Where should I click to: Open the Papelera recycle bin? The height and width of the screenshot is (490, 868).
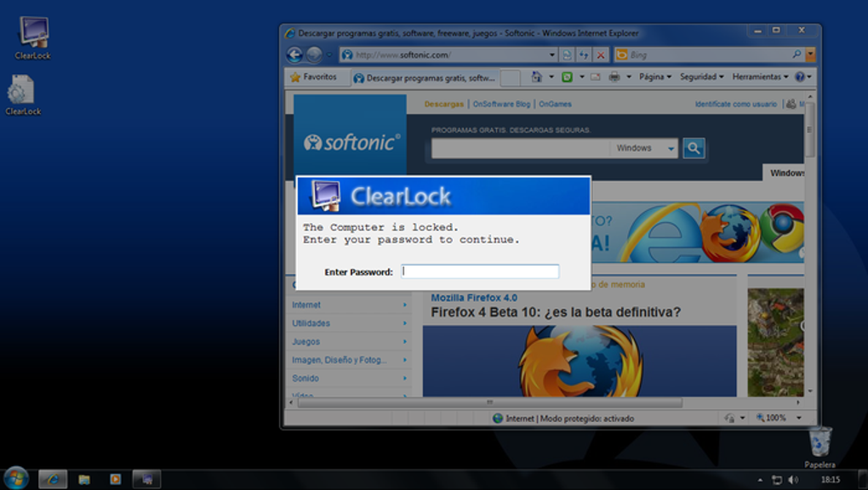tap(819, 447)
